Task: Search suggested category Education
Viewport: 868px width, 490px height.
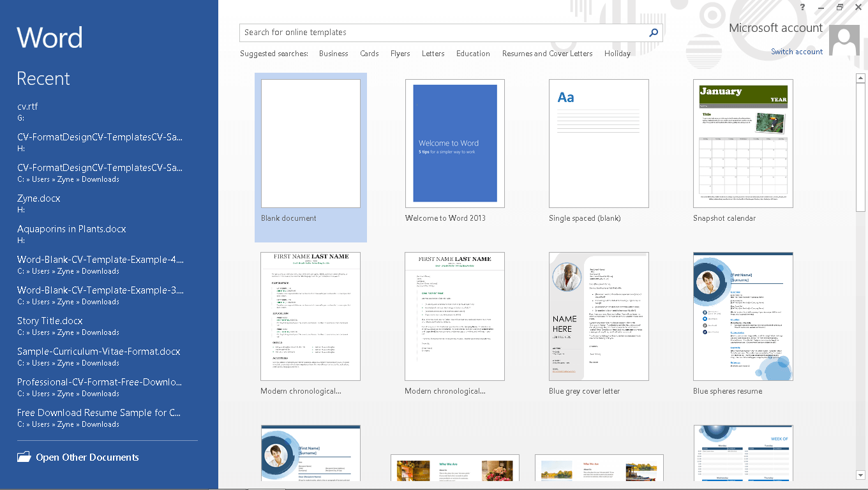Action: pos(473,54)
